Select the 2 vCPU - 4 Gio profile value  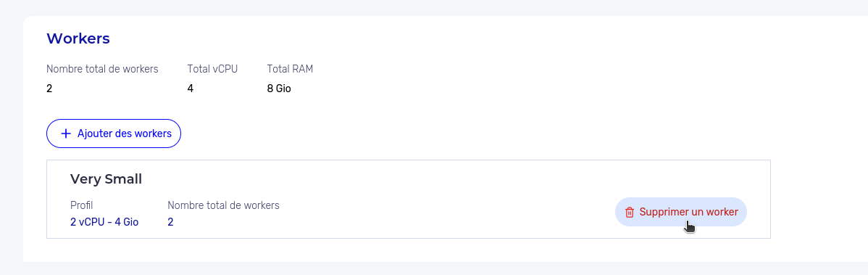click(104, 222)
